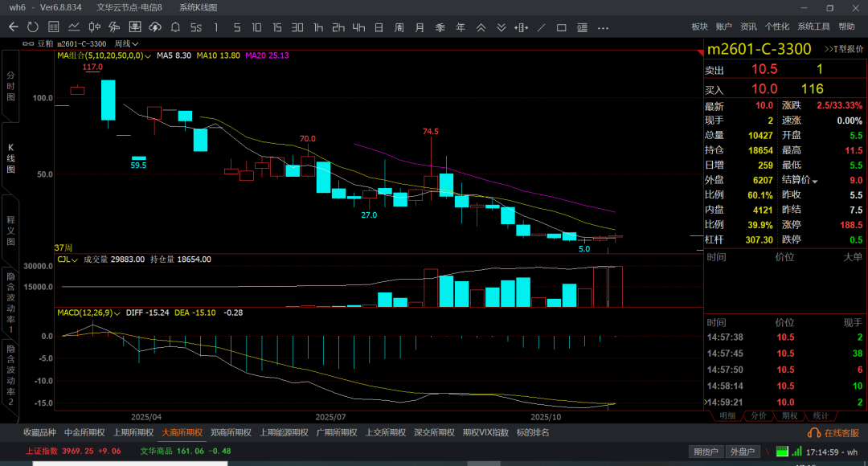Image resolution: width=868 pixels, height=466 pixels.
Task: Switch chart to daily (日) period
Action: [379, 27]
